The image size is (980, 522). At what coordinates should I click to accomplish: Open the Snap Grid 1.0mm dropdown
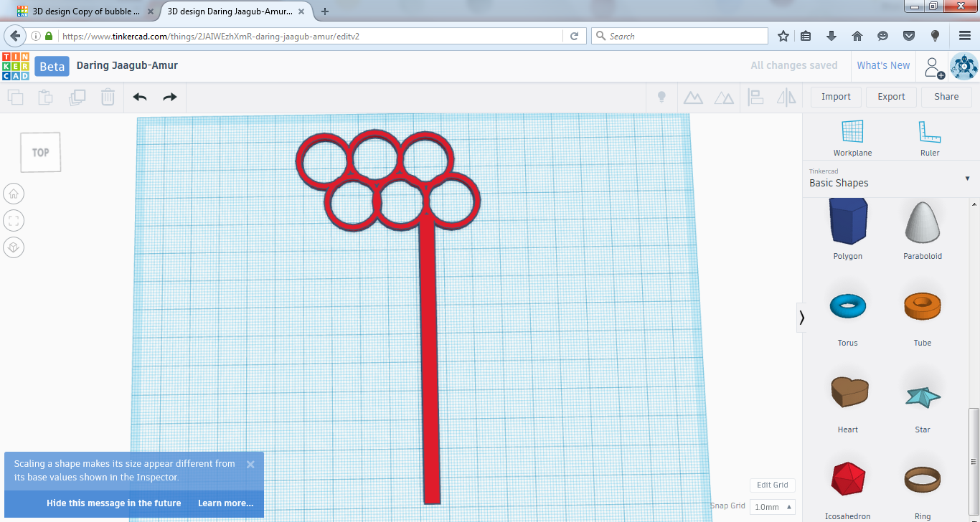pos(772,506)
